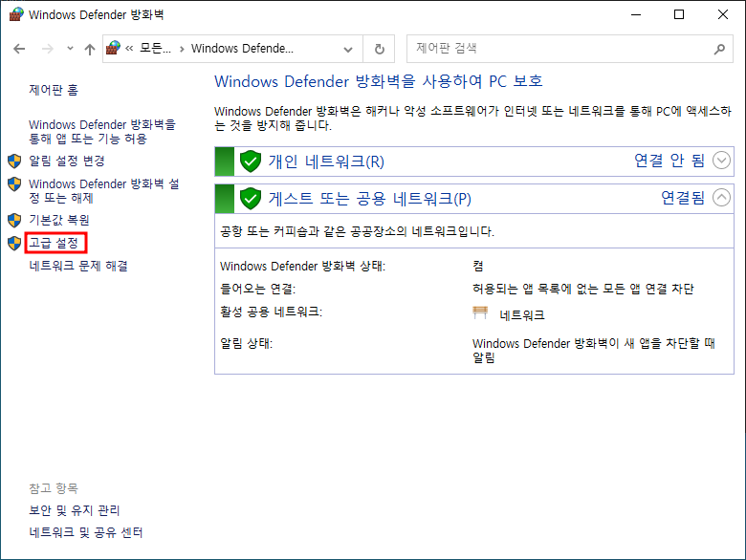Click shield icon next to 고급 설정
This screenshot has height=560, width=746.
[x=14, y=244]
